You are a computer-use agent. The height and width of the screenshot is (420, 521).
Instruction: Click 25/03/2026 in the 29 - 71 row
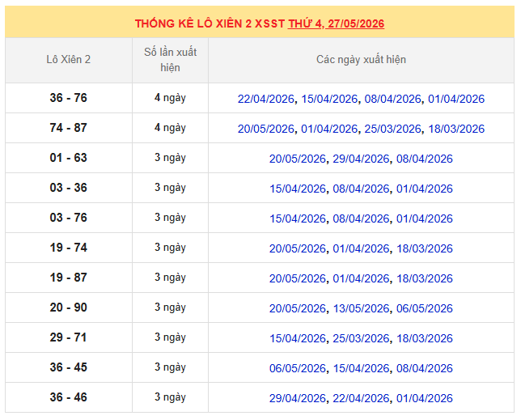click(361, 338)
